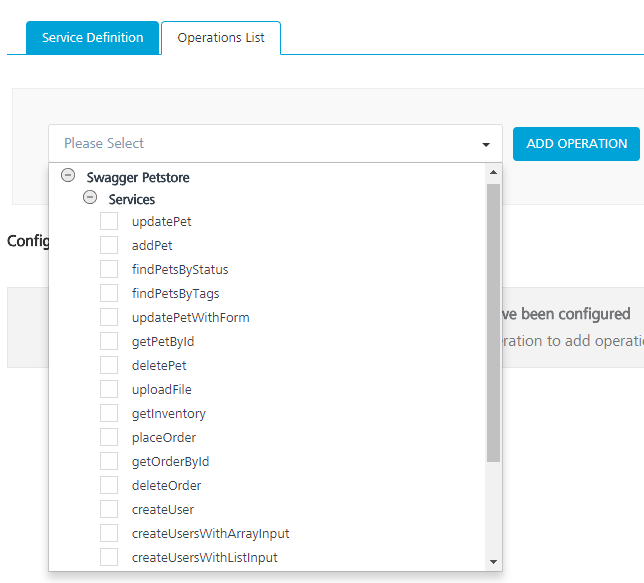Check the updatePet checkbox
The width and height of the screenshot is (644, 583).
(x=109, y=221)
